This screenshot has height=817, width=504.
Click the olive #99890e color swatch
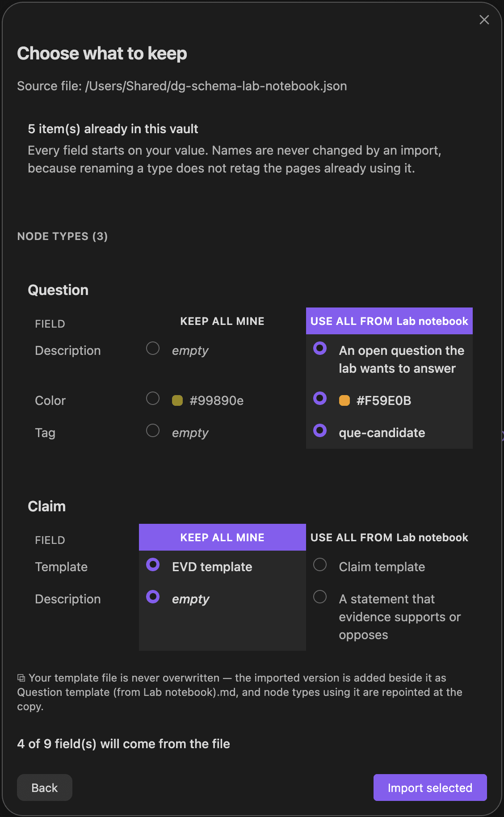[177, 400]
